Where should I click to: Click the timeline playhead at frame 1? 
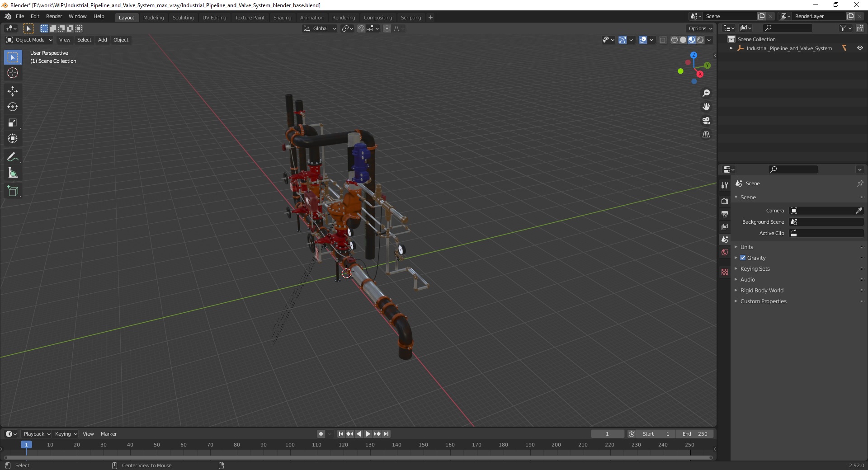26,445
